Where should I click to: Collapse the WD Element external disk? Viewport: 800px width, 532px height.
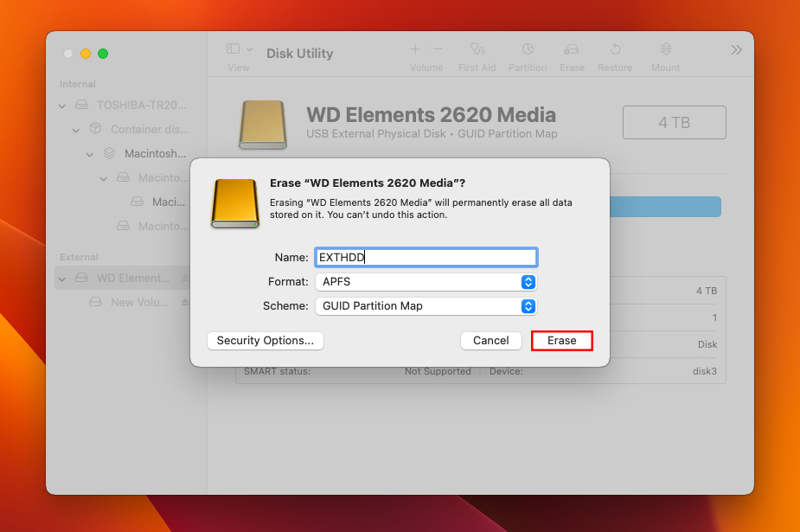tap(62, 279)
